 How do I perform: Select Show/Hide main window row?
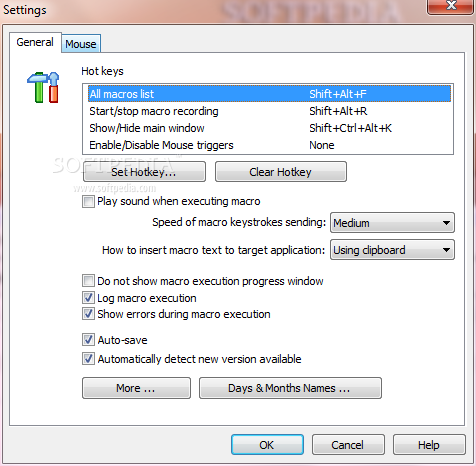click(269, 128)
